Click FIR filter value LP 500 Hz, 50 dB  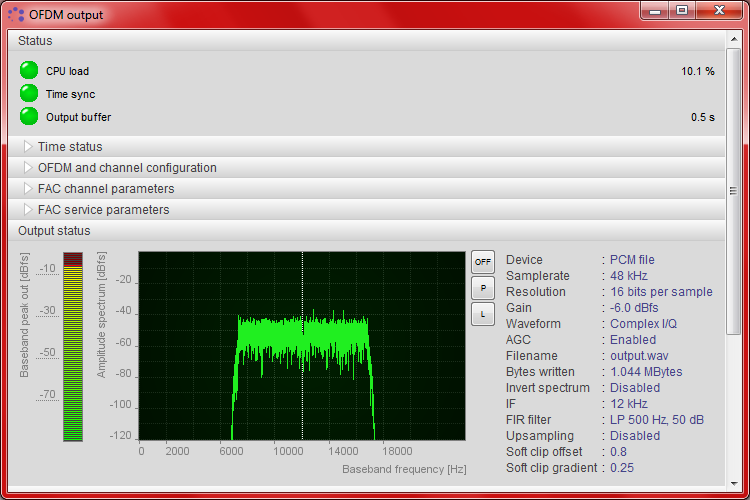[x=657, y=420]
